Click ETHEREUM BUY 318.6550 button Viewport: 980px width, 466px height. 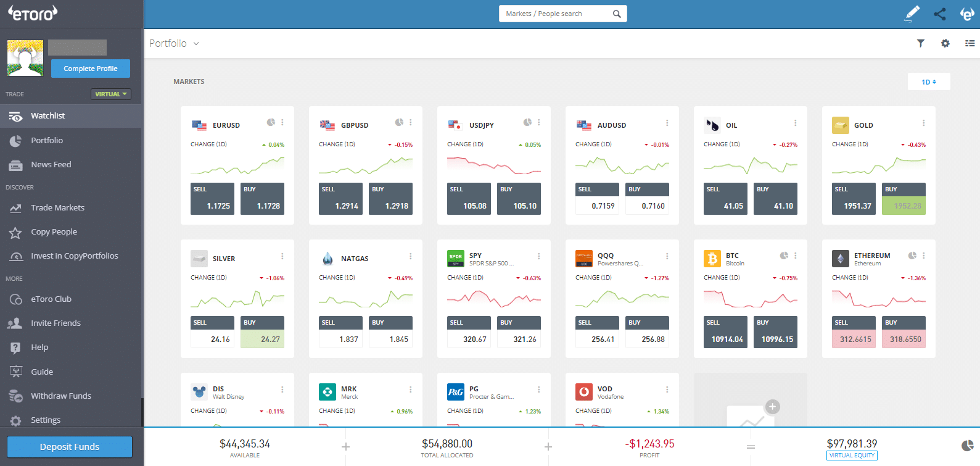904,332
